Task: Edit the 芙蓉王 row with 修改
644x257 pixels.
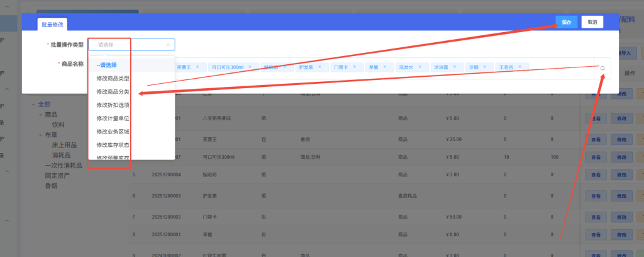Action: [x=621, y=139]
